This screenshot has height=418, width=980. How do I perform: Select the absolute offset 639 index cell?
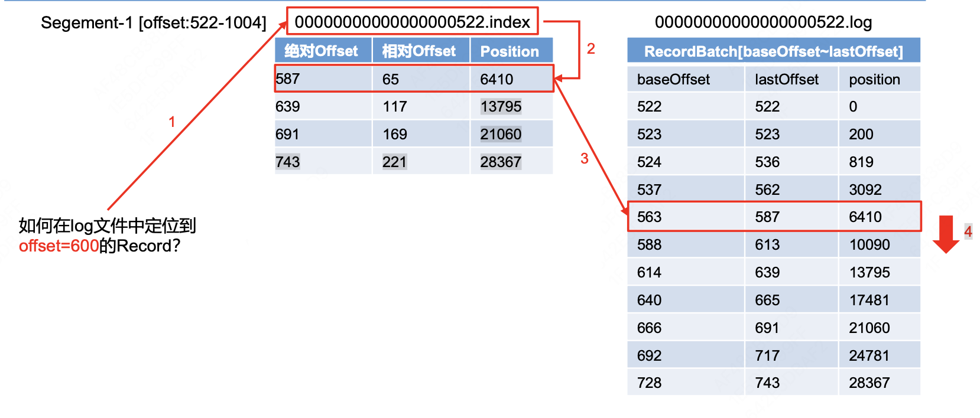pyautogui.click(x=288, y=107)
